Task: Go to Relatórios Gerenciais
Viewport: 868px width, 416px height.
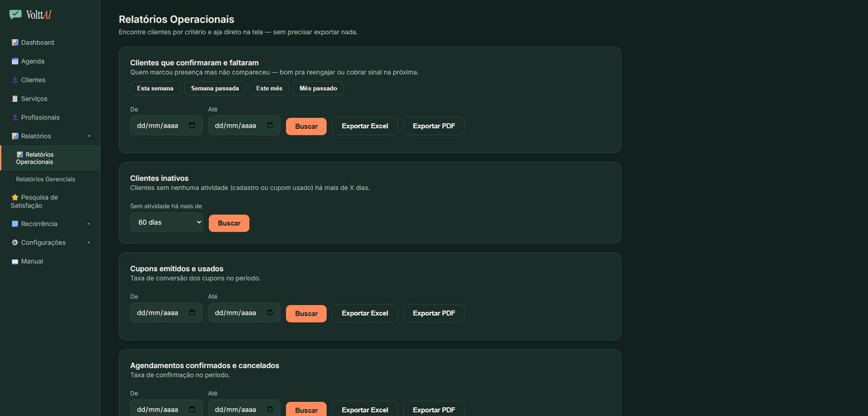Action: (x=45, y=180)
